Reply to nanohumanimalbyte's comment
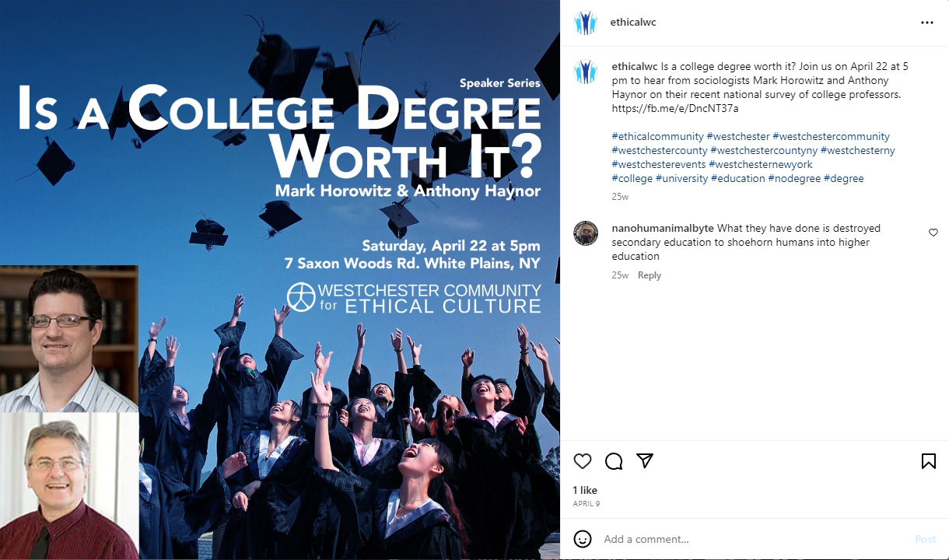This screenshot has height=560, width=949. tap(649, 275)
